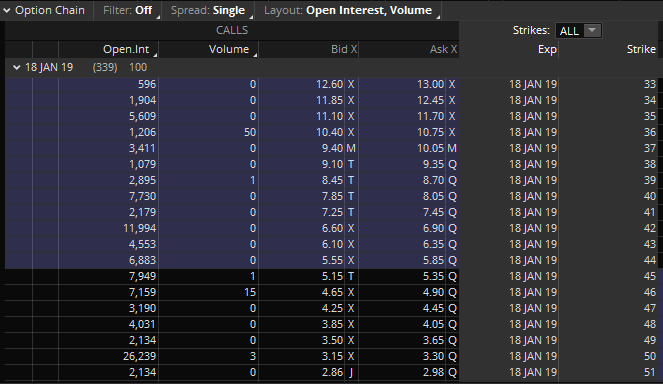Select bid price 6.10 for strike 43
This screenshot has height=384, width=663.
[x=332, y=245]
